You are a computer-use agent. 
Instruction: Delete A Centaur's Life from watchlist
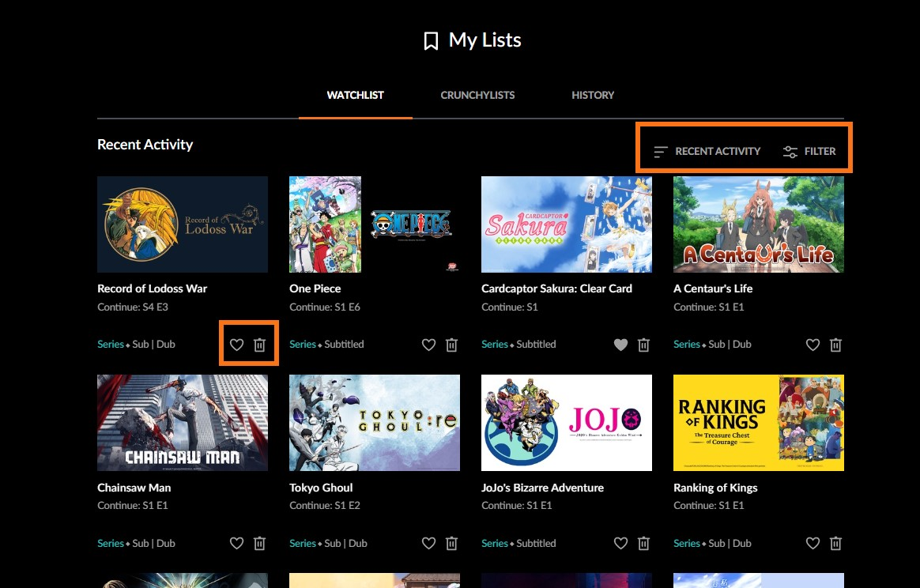[x=835, y=345]
